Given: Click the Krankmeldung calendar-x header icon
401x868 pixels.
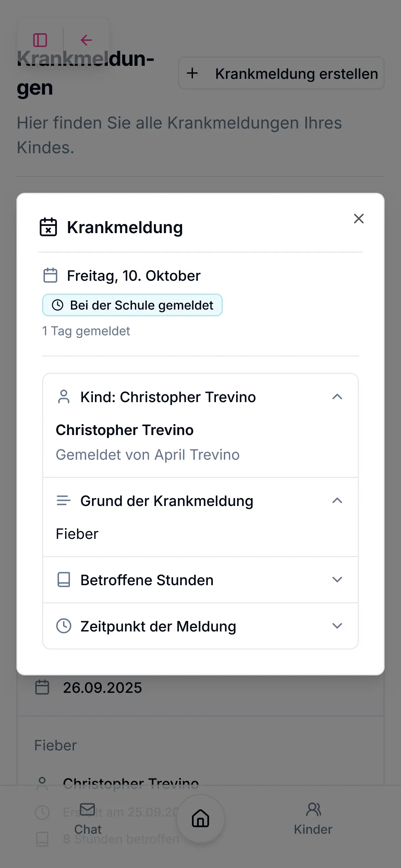Looking at the screenshot, I should pyautogui.click(x=48, y=227).
